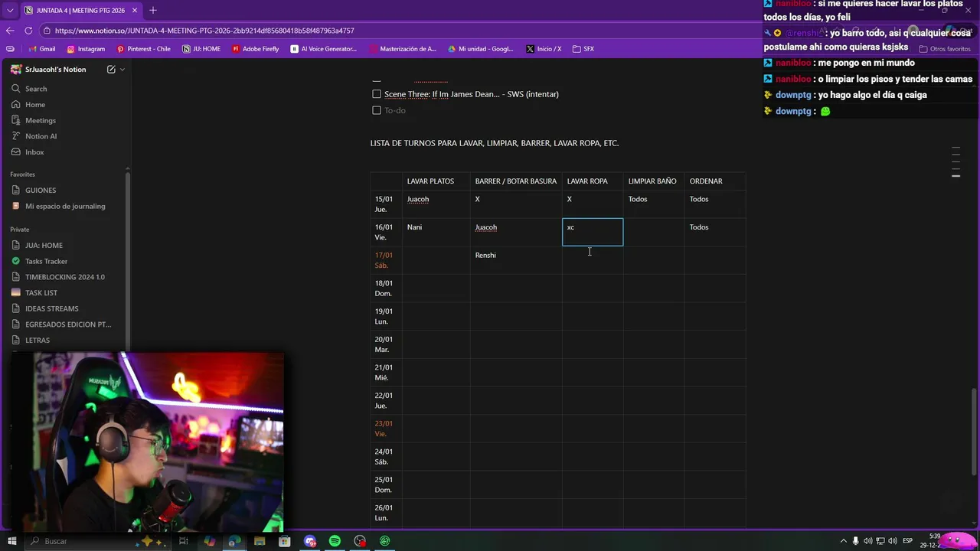The image size is (980, 551).
Task: Click the 23/01 Vie. date cell
Action: tap(386, 429)
